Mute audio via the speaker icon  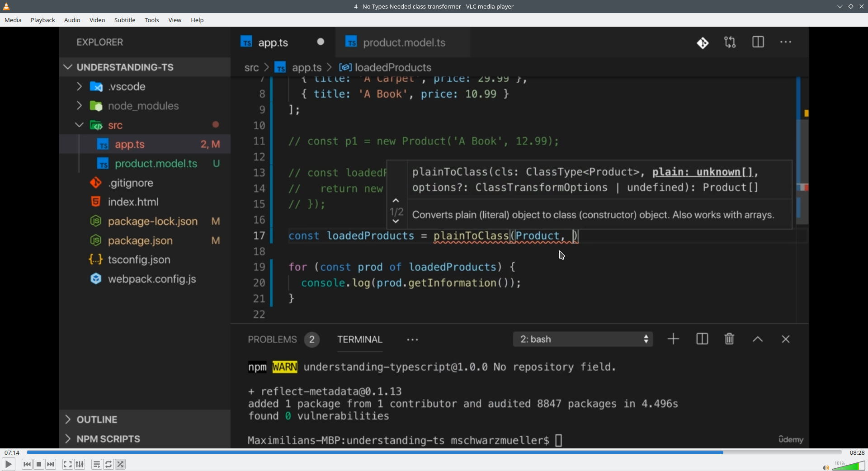(x=826, y=467)
